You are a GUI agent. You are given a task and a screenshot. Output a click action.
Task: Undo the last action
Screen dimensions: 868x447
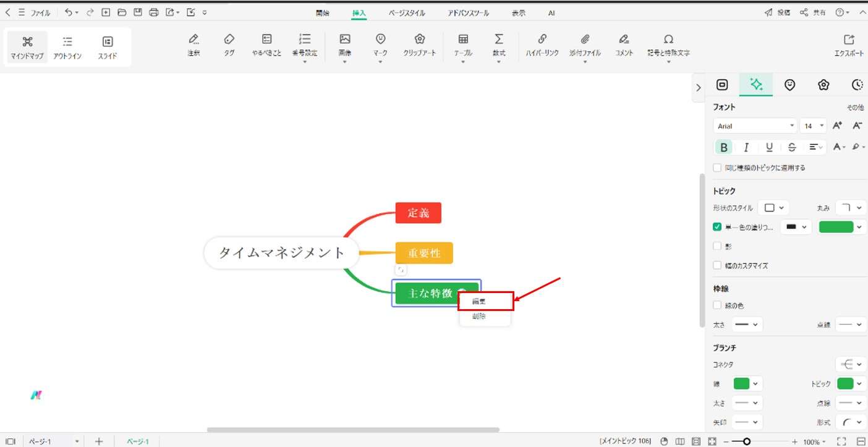[x=69, y=12]
